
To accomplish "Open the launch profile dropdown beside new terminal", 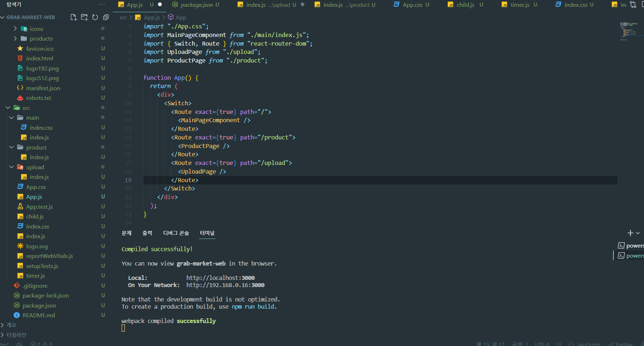I will 638,233.
